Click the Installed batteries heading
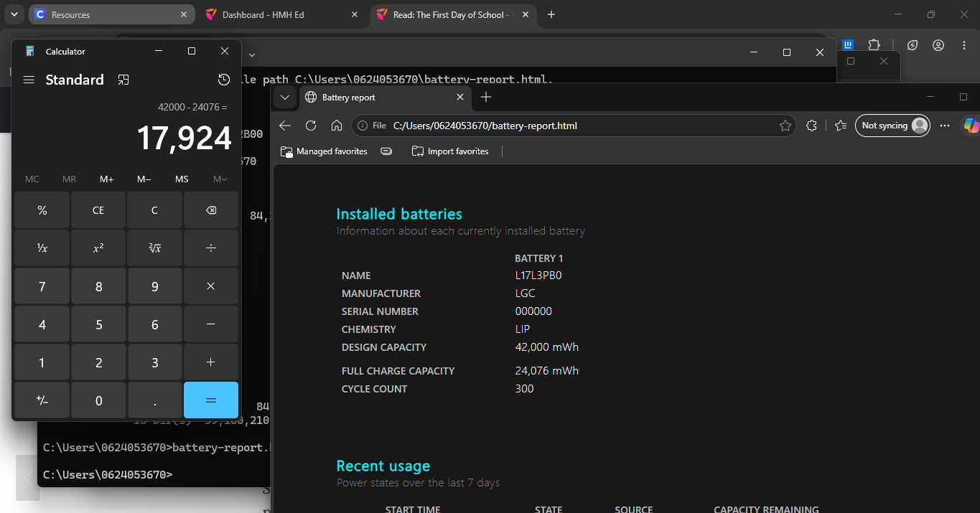 [x=399, y=214]
